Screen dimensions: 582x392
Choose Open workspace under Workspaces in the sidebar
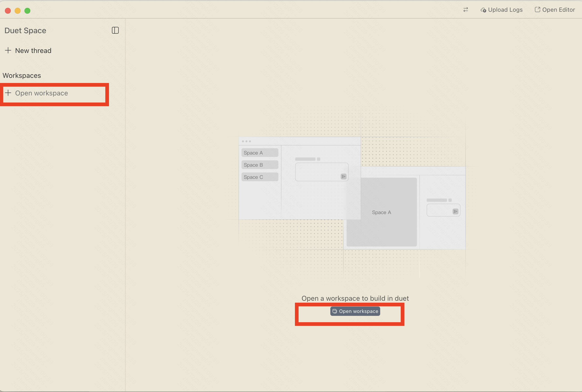pos(42,93)
